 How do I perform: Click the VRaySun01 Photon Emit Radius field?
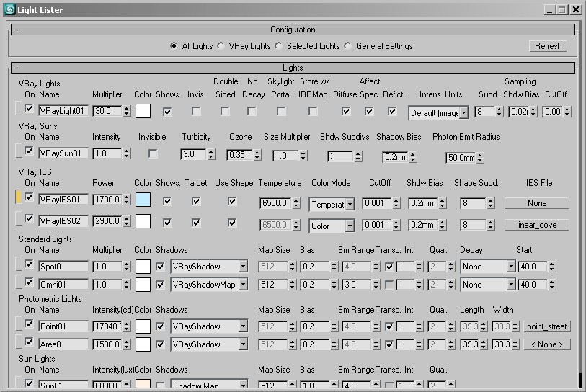[461, 158]
